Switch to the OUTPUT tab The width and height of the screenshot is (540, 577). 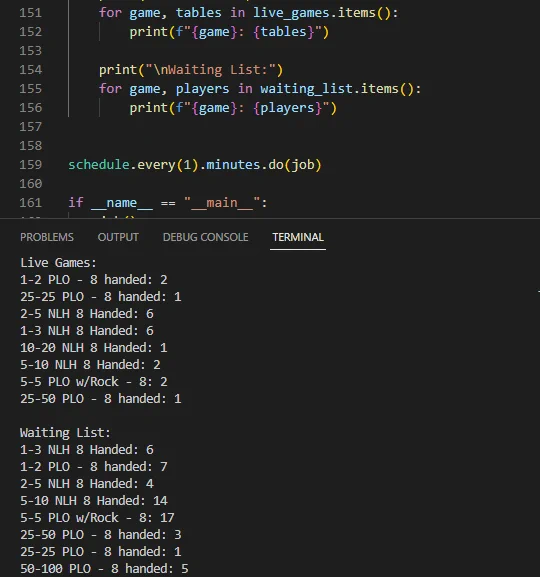[x=118, y=237]
